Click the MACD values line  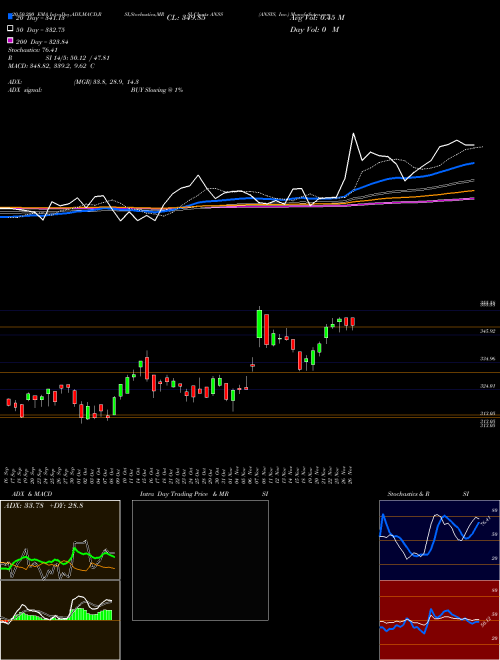pos(51,66)
